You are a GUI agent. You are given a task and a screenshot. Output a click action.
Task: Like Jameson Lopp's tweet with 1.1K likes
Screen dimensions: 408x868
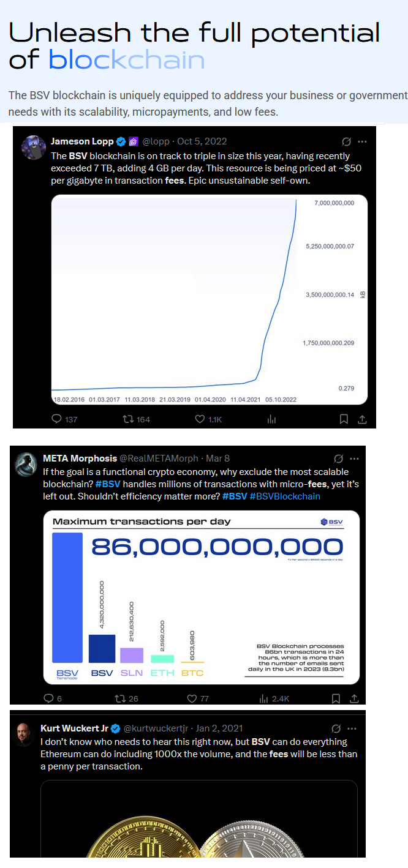[x=199, y=419]
